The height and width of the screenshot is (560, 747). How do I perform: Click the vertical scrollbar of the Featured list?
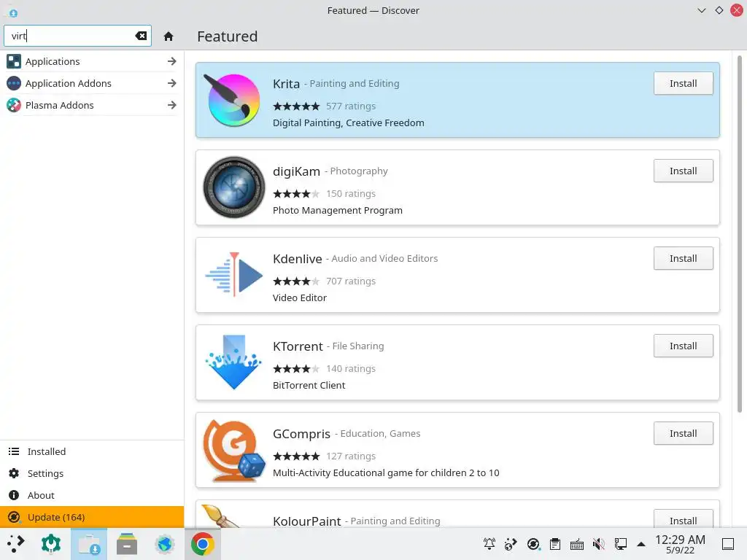click(740, 233)
